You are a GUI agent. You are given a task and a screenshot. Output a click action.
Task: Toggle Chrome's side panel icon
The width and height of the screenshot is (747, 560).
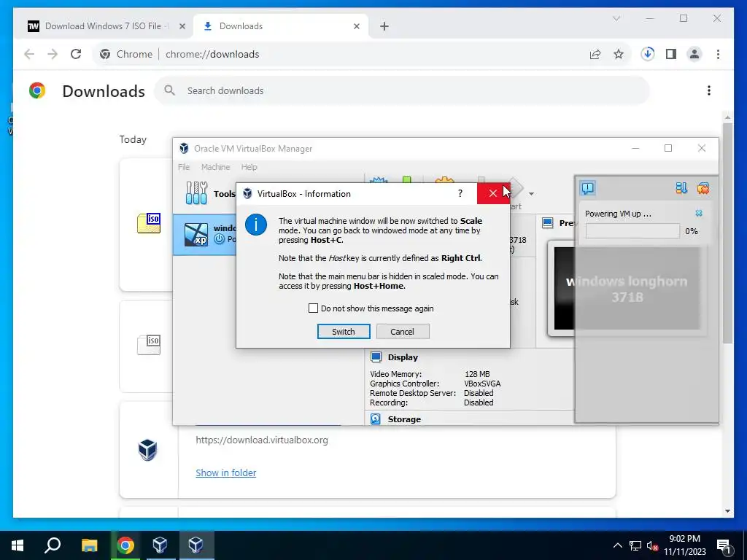click(x=671, y=54)
